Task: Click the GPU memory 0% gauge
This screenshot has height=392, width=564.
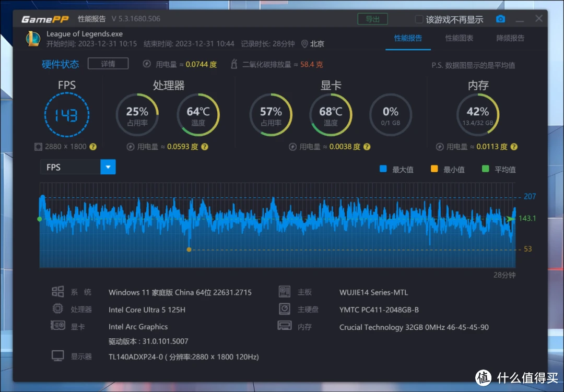Action: point(390,115)
